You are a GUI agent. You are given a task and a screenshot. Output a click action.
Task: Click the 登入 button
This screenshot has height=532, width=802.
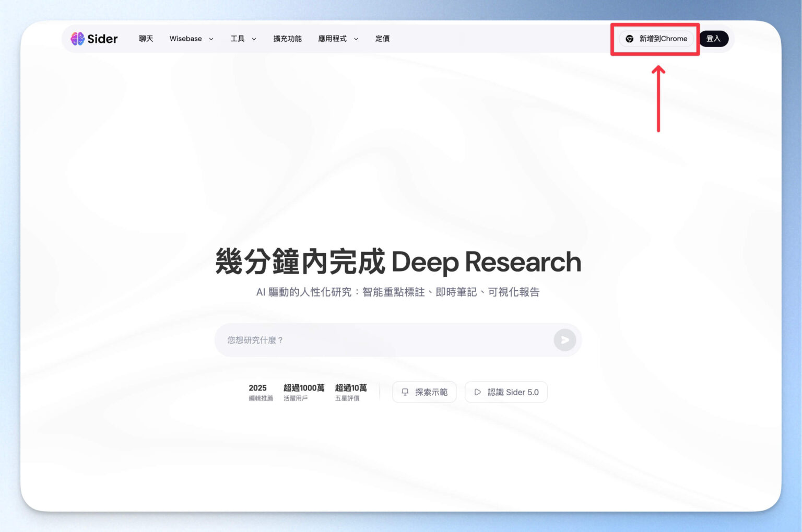(714, 38)
